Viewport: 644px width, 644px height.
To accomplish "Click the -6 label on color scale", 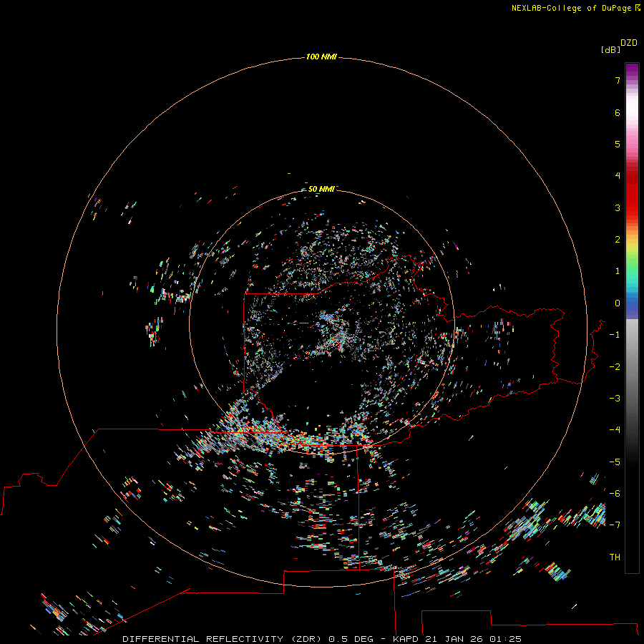I will tap(615, 494).
